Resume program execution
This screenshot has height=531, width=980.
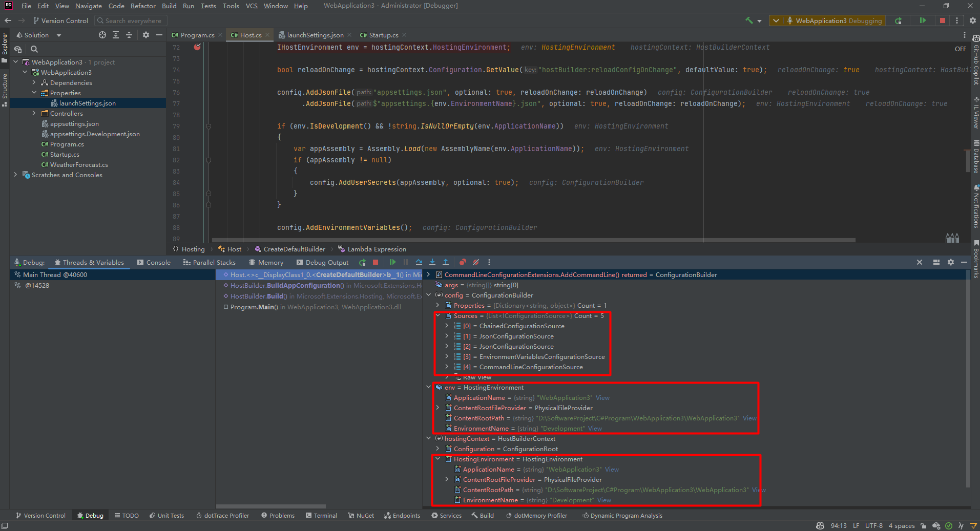pyautogui.click(x=392, y=262)
